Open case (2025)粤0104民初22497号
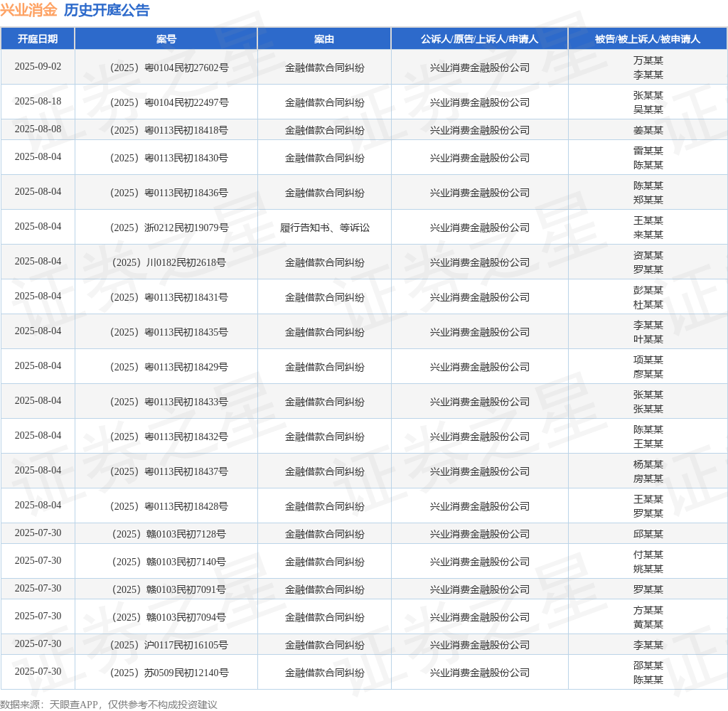The image size is (728, 711). pos(166,102)
